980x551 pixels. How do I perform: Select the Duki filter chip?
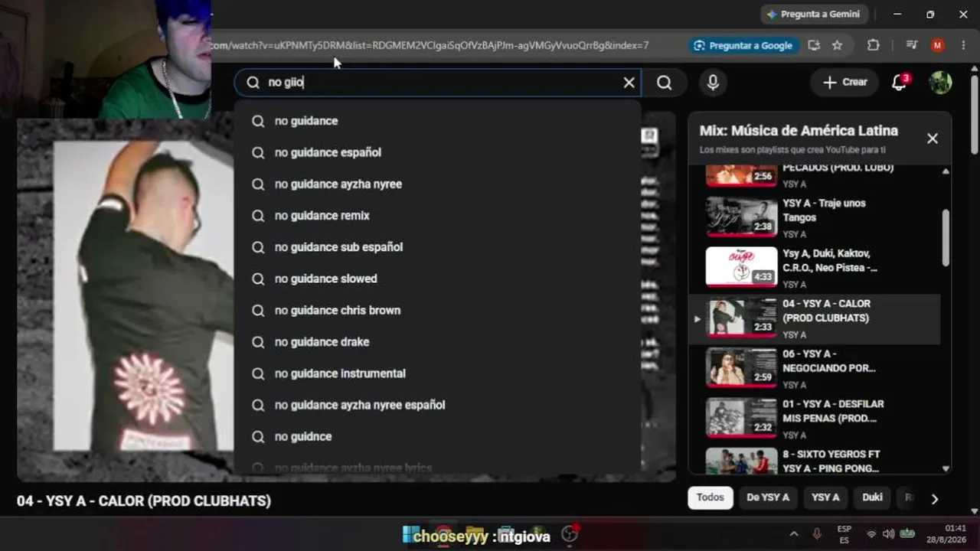(x=872, y=497)
